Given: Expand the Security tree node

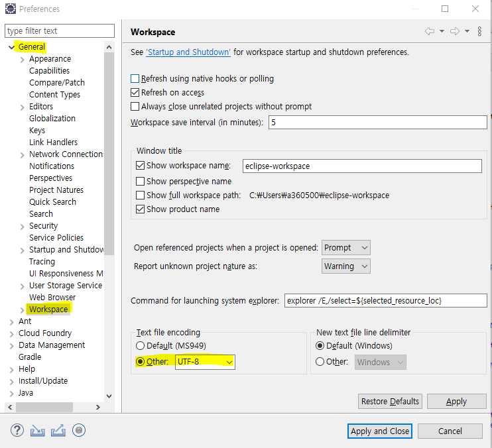Looking at the screenshot, I should (x=23, y=227).
